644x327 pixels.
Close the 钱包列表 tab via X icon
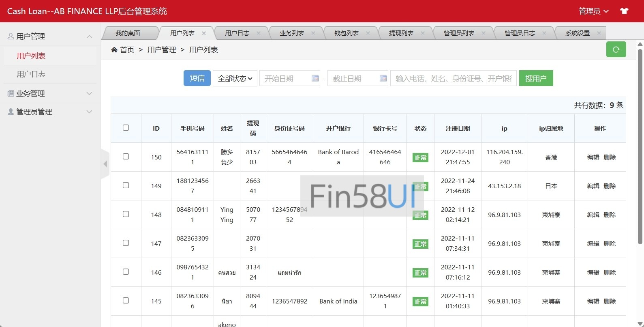[x=368, y=33]
